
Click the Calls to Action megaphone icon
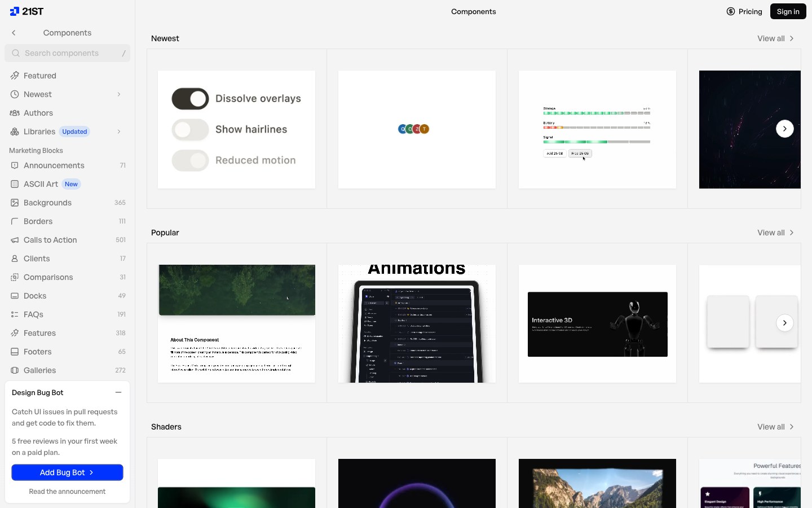pos(15,240)
